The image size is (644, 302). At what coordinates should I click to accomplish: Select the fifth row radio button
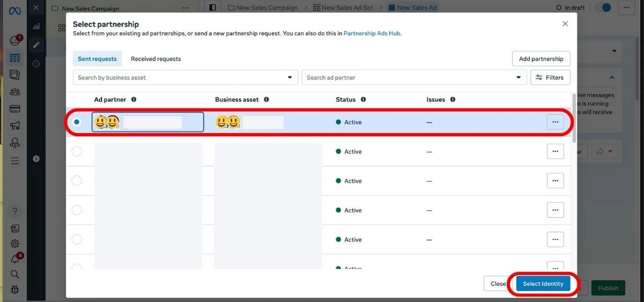(x=77, y=239)
